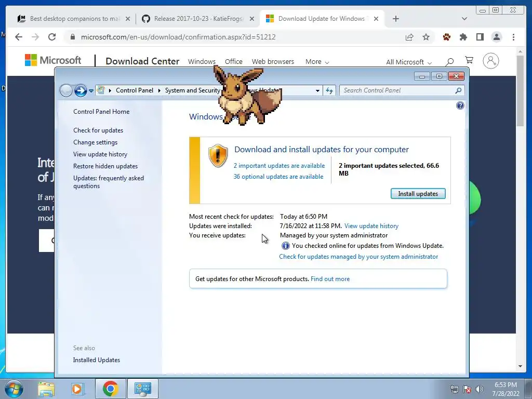Refresh the Control Panel address bar
The width and height of the screenshot is (532, 399).
(329, 90)
